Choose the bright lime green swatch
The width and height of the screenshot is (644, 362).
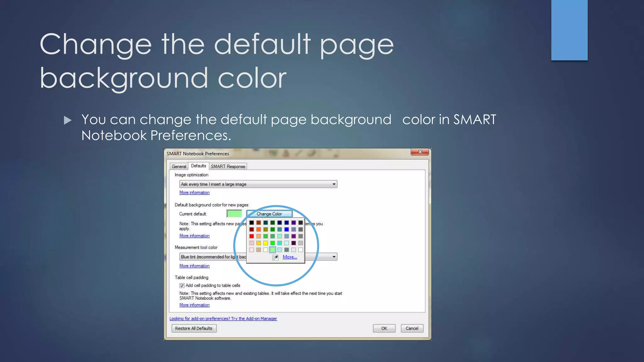(273, 243)
